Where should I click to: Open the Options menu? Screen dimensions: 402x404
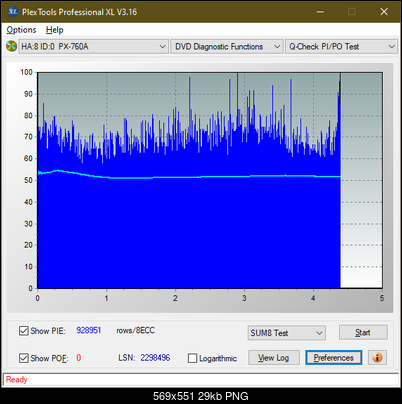pyautogui.click(x=21, y=30)
